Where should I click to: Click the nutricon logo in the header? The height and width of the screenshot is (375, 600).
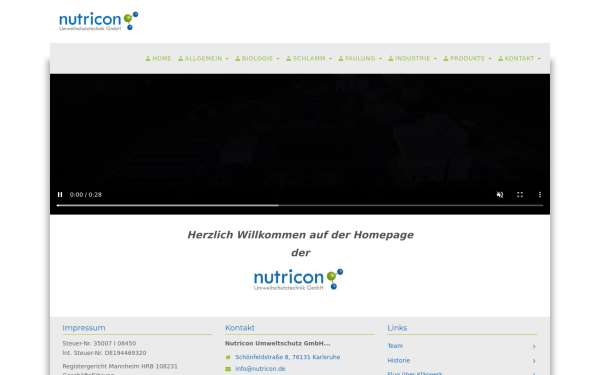click(x=98, y=21)
